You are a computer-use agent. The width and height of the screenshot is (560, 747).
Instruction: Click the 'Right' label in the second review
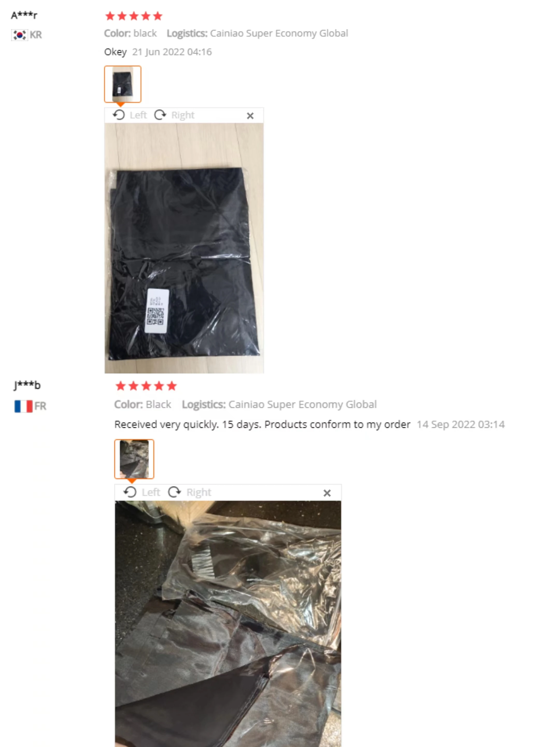(199, 492)
